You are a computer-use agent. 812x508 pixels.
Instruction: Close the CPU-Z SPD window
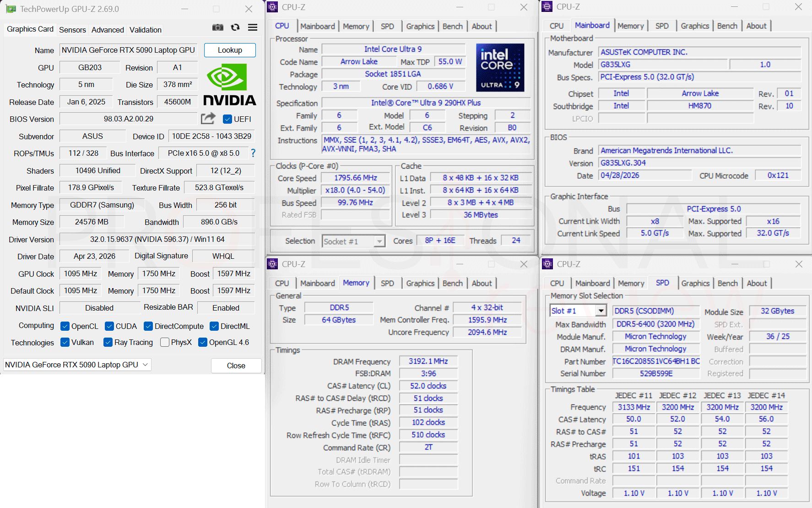[799, 264]
